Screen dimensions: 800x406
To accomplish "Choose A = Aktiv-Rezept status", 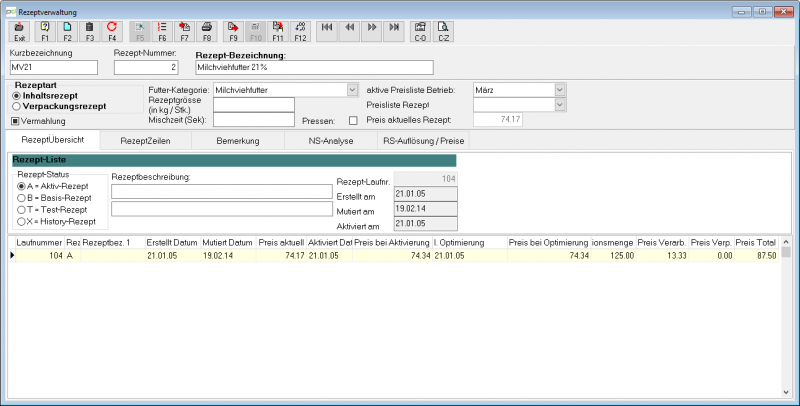I will (x=21, y=187).
